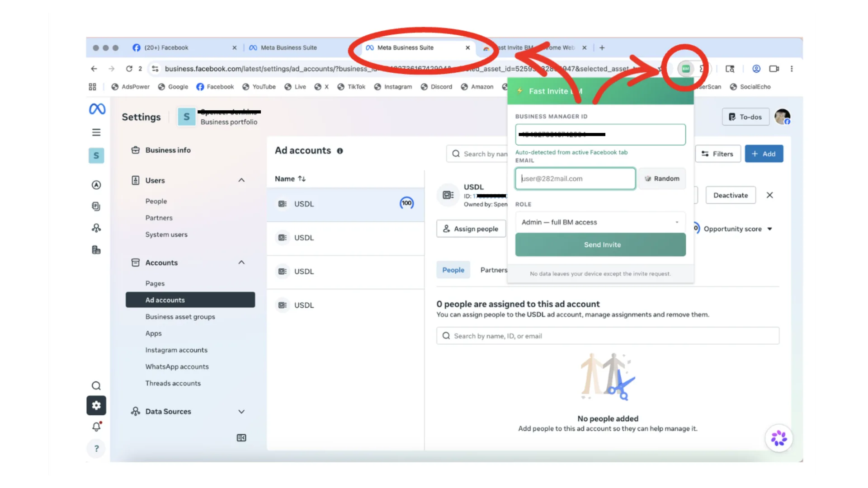Click the Deactivate button
This screenshot has height=488, width=868.
(x=731, y=195)
